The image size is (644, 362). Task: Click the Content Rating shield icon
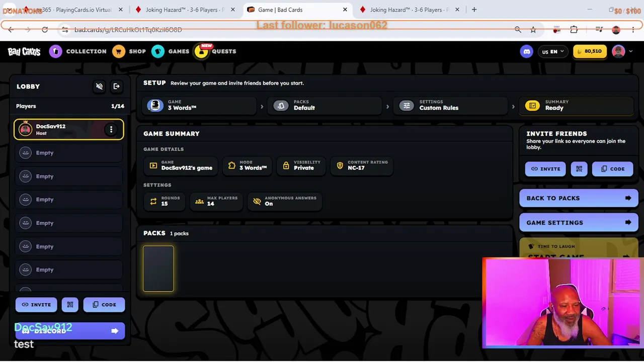pos(340,165)
